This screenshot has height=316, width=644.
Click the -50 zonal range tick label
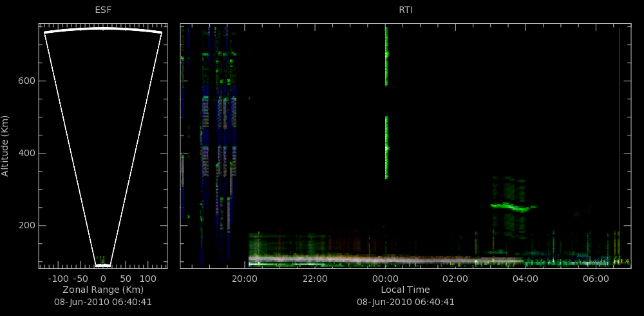coord(80,279)
